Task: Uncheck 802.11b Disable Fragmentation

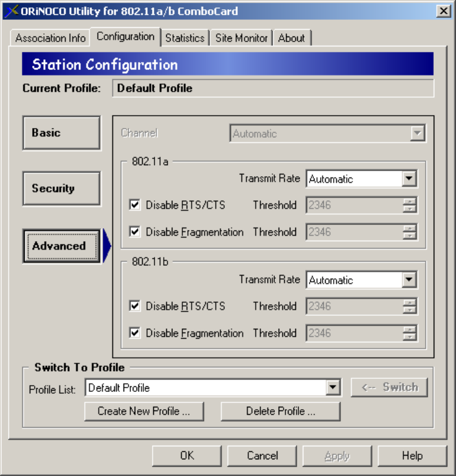Action: coord(135,333)
